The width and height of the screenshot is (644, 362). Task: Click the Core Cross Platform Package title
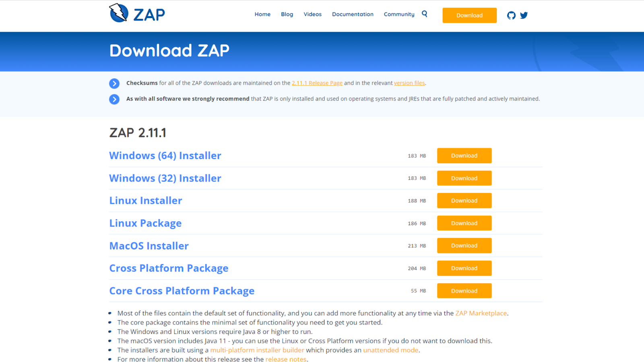pyautogui.click(x=182, y=291)
